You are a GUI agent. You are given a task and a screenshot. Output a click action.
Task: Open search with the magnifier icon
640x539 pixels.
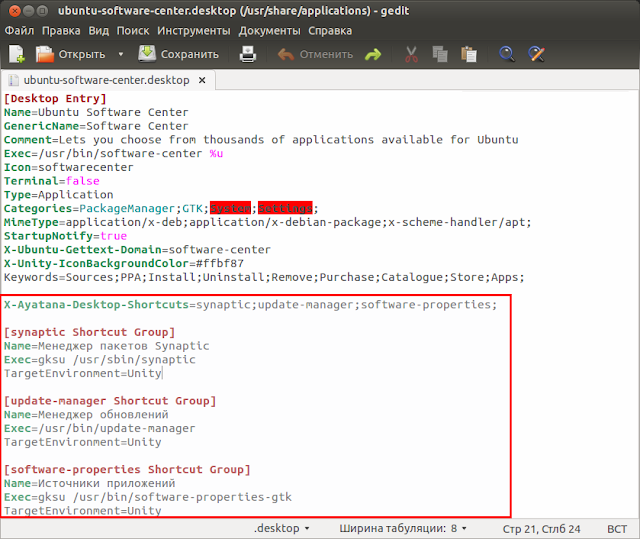(507, 54)
